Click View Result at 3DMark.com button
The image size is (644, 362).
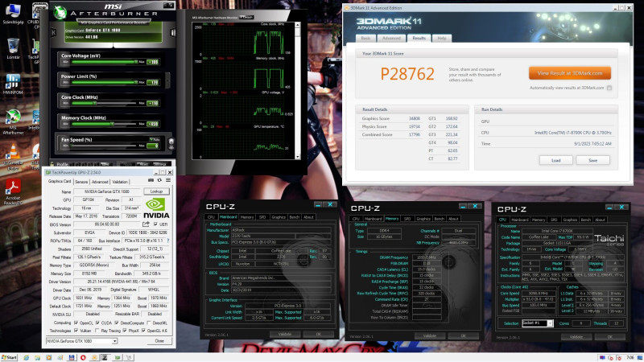(570, 73)
